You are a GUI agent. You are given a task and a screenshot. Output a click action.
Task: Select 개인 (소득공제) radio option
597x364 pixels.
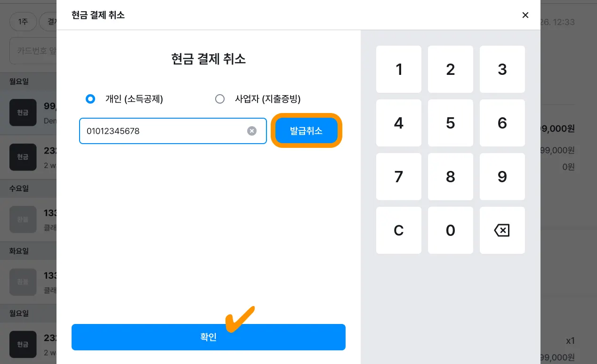(x=90, y=99)
